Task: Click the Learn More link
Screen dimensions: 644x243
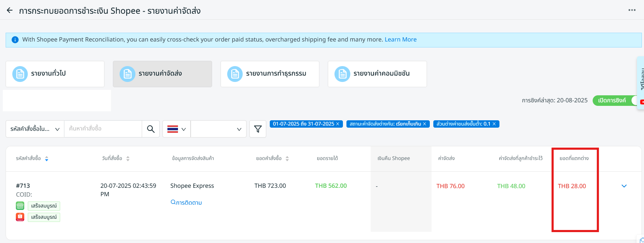Action: pos(400,40)
